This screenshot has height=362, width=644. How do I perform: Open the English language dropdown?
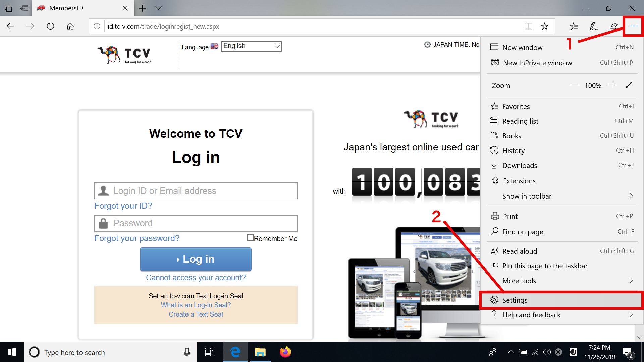[x=251, y=46]
